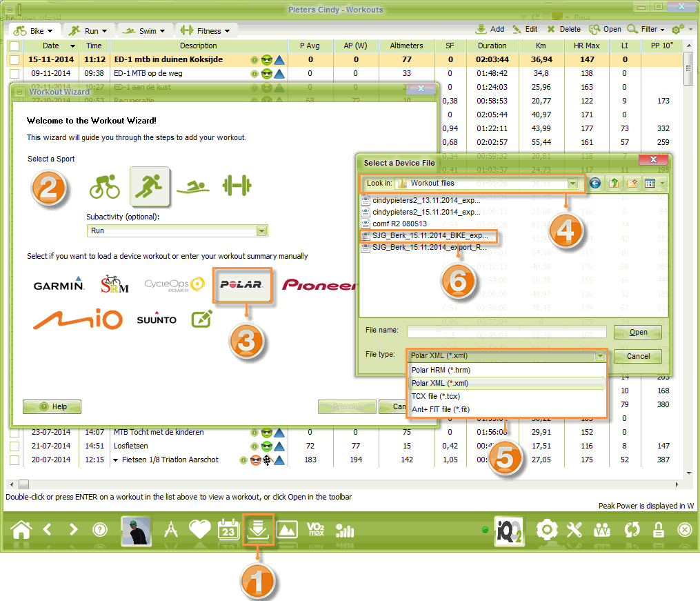Open the VO2 max icon
This screenshot has width=700, height=601.
point(316,530)
